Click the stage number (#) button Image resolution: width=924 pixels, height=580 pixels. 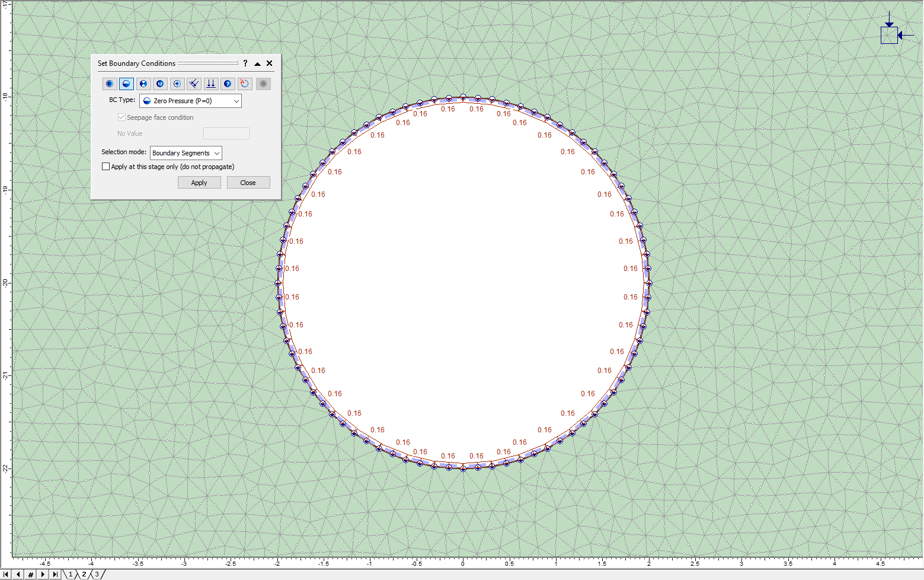30,574
